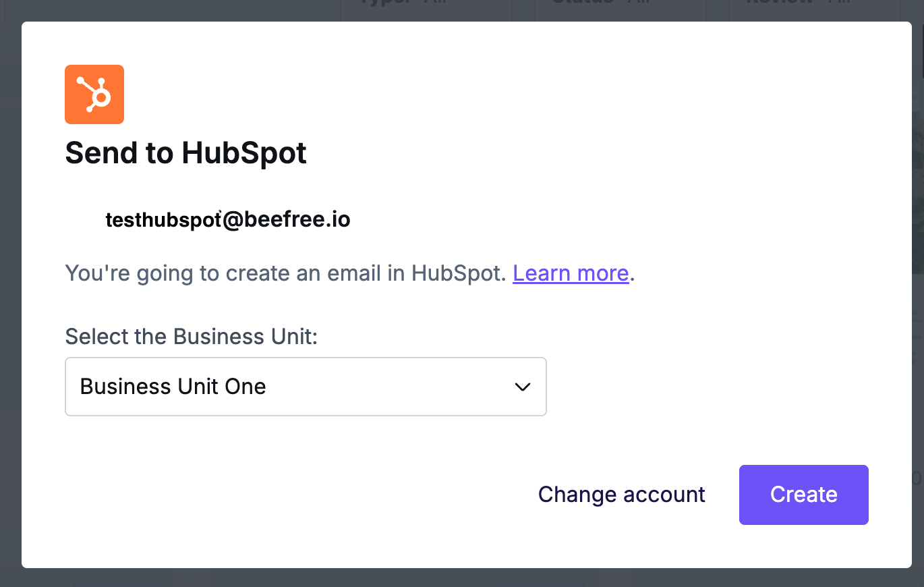The height and width of the screenshot is (587, 924).
Task: Follow the Learn more link
Action: pos(571,273)
